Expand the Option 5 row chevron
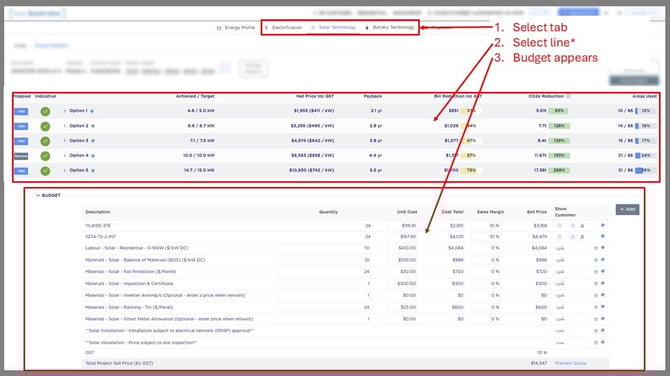Viewport: 670px width, 376px height. 65,170
